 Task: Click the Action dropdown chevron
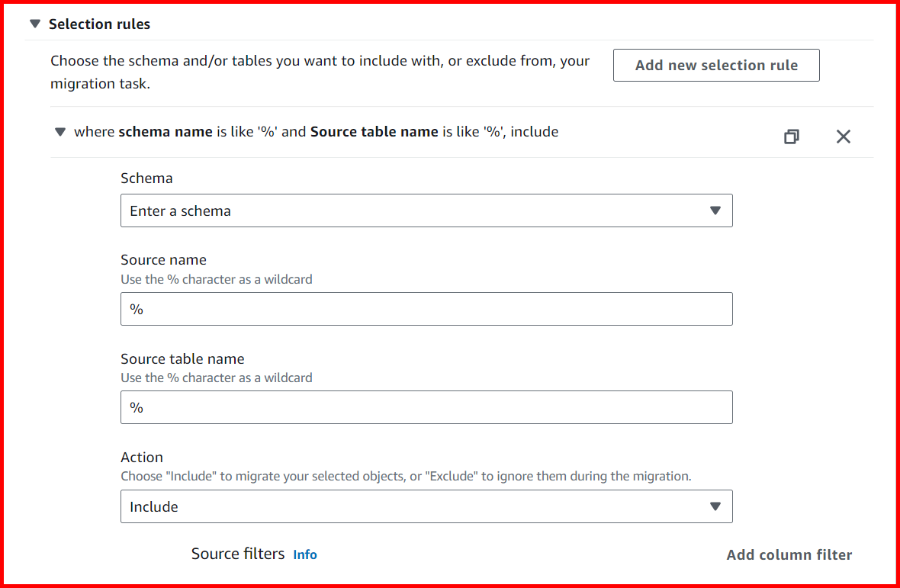click(x=716, y=506)
